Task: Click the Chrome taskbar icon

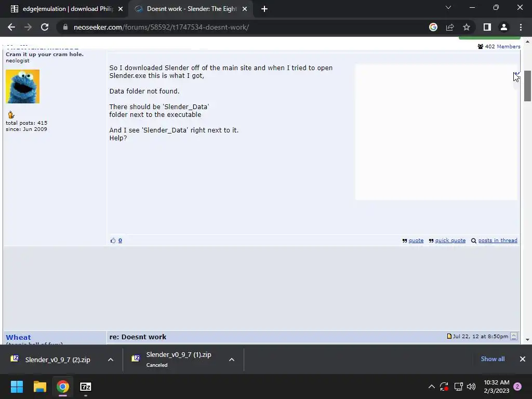Action: 63,387
